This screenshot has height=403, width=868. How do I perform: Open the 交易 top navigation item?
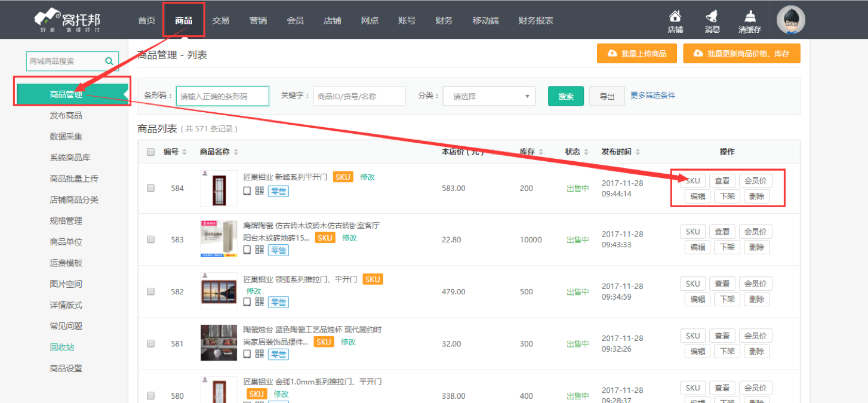click(x=221, y=20)
